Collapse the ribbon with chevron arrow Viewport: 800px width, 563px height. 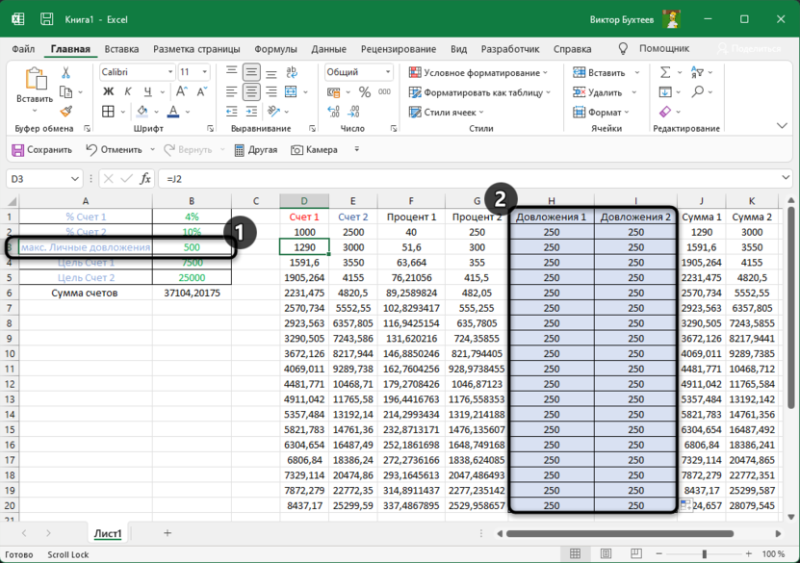tap(782, 126)
